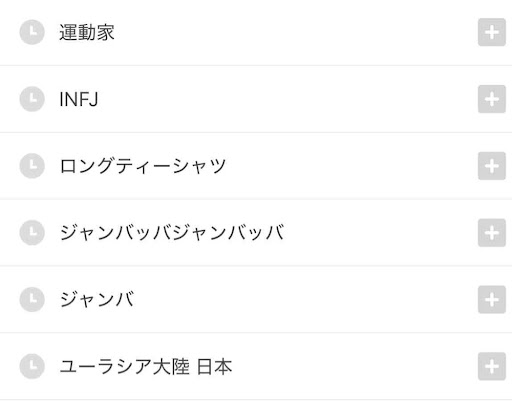
Task: Add ロングティーシャツ with the plus icon
Action: pyautogui.click(x=492, y=166)
